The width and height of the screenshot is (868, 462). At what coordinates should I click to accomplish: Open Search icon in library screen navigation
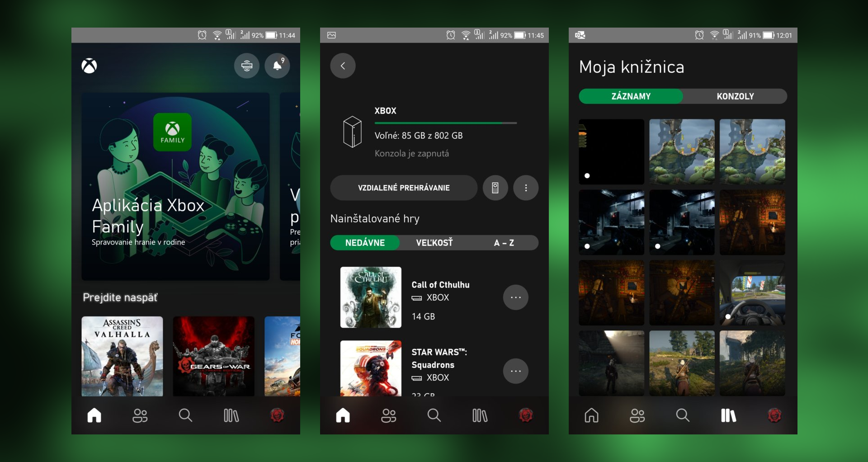[683, 415]
